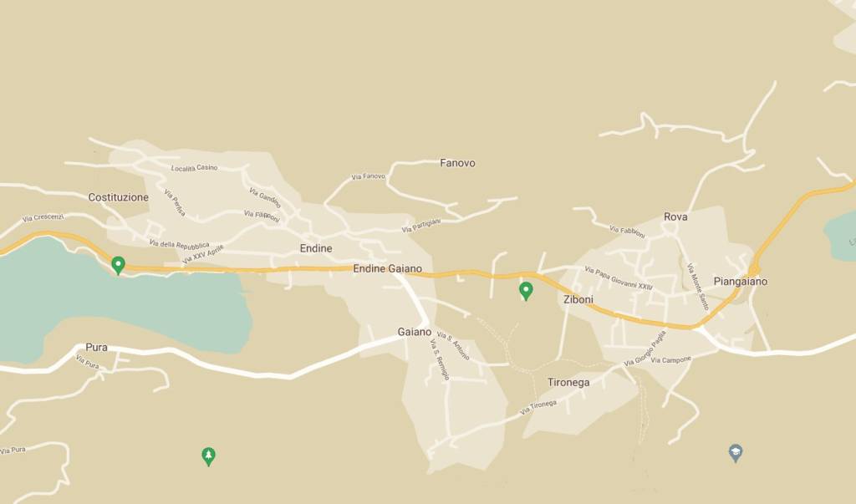Select the Endine Gaiano town label
The height and width of the screenshot is (504, 856).
pyautogui.click(x=388, y=268)
